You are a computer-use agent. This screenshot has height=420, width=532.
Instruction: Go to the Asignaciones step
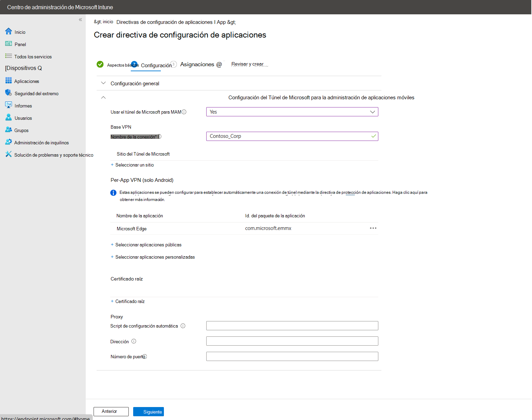tap(197, 64)
